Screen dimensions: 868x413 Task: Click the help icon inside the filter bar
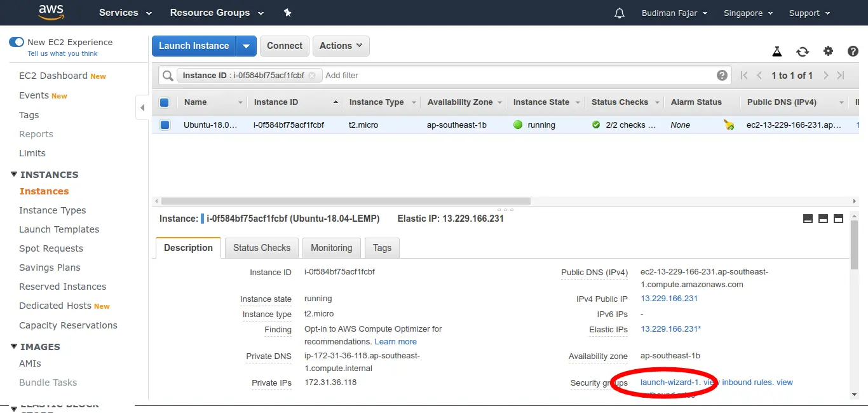click(x=722, y=75)
